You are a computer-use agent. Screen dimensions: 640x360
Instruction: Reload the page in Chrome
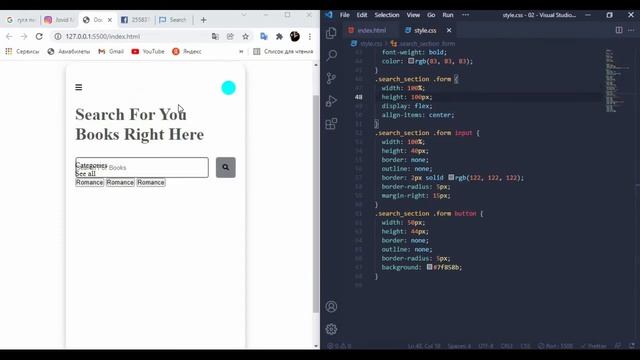(x=39, y=36)
